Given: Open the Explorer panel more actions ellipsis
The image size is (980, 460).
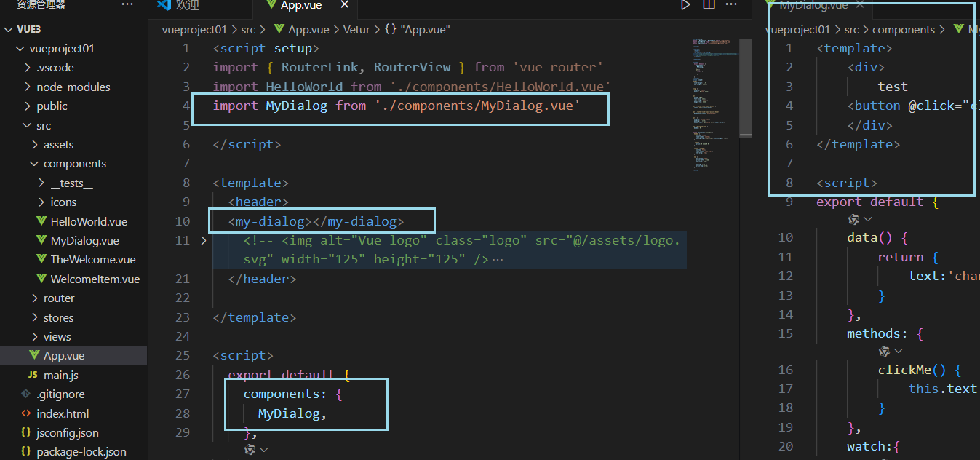Looking at the screenshot, I should (x=127, y=4).
